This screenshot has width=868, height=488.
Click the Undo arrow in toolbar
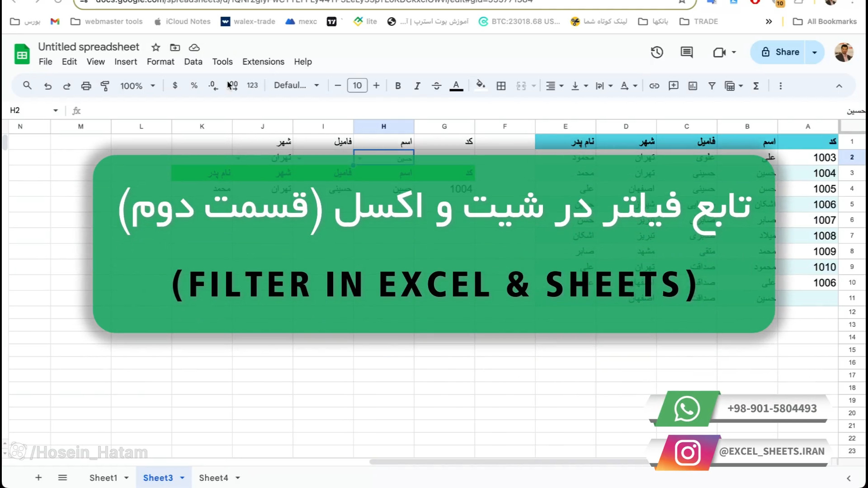point(47,86)
